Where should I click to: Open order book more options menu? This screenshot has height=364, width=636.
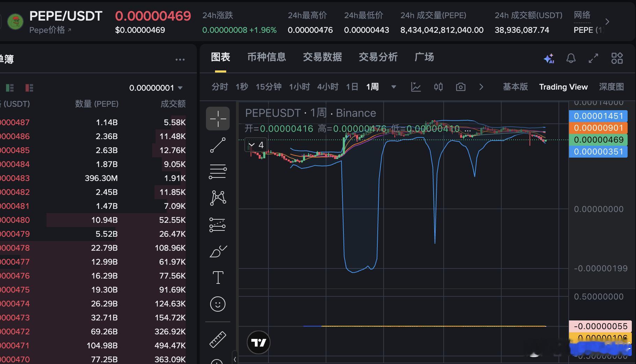tap(180, 60)
